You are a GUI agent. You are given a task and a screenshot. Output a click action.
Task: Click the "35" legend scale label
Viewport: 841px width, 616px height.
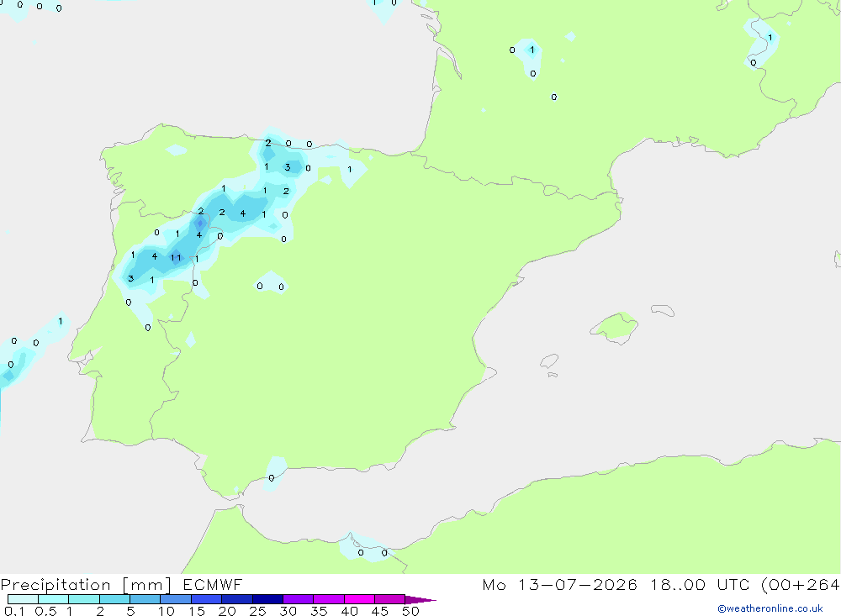pyautogui.click(x=319, y=611)
